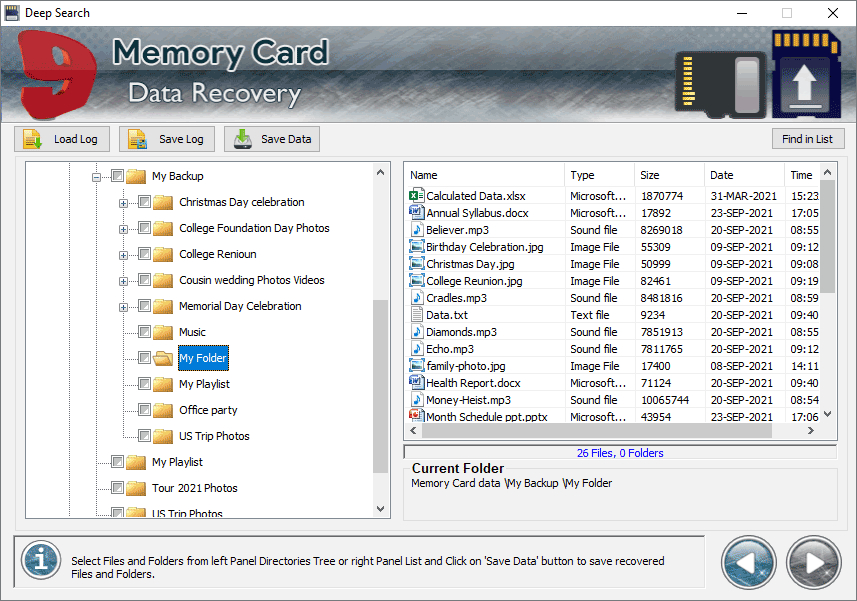The height and width of the screenshot is (601, 857).
Task: Click the Music folder icon
Action: click(163, 332)
